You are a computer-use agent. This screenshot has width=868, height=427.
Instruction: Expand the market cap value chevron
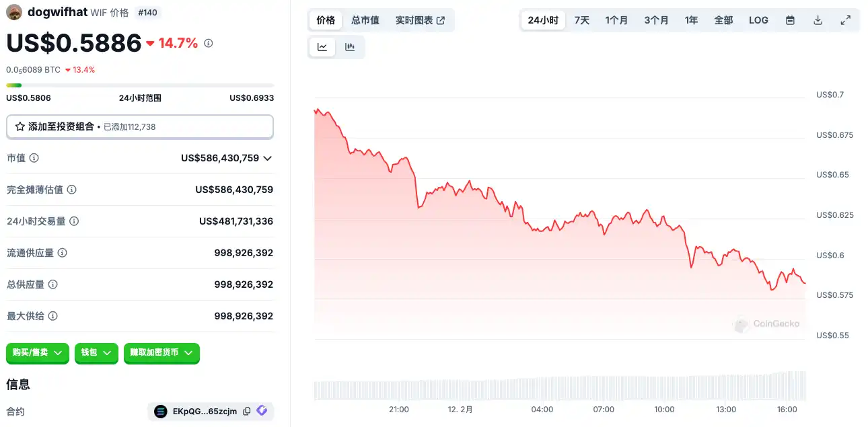[x=267, y=159]
